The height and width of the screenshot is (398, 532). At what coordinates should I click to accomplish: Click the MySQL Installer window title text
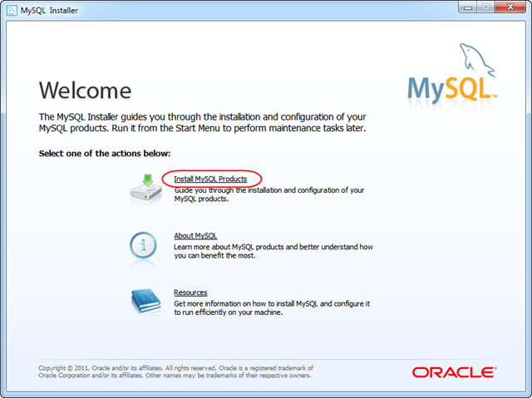click(x=49, y=11)
